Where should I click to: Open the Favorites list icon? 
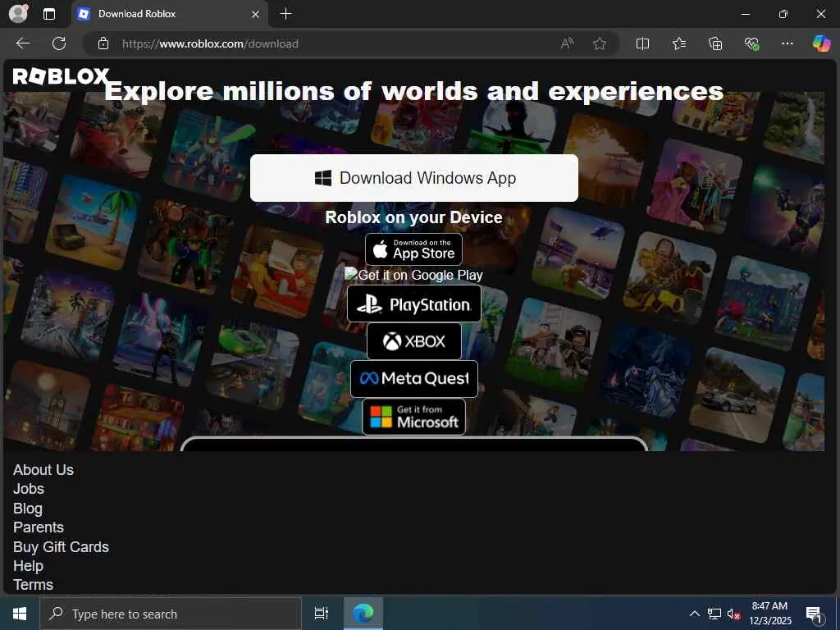coord(679,43)
